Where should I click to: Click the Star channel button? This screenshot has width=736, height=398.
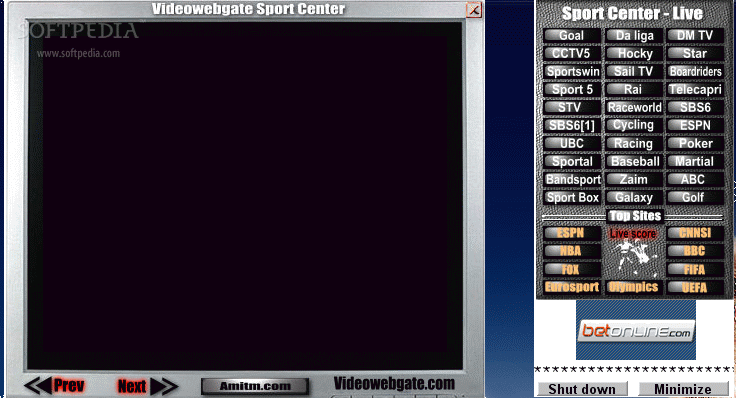pyautogui.click(x=695, y=54)
